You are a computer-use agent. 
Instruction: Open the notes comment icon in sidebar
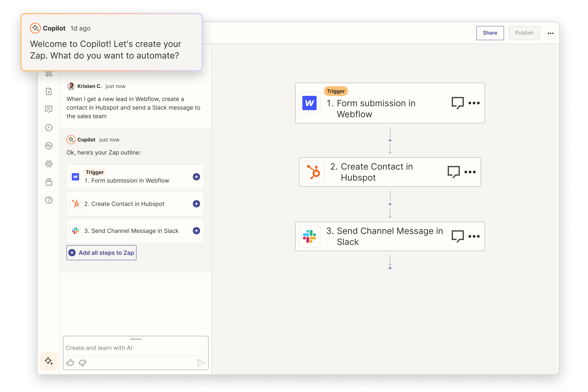click(49, 109)
